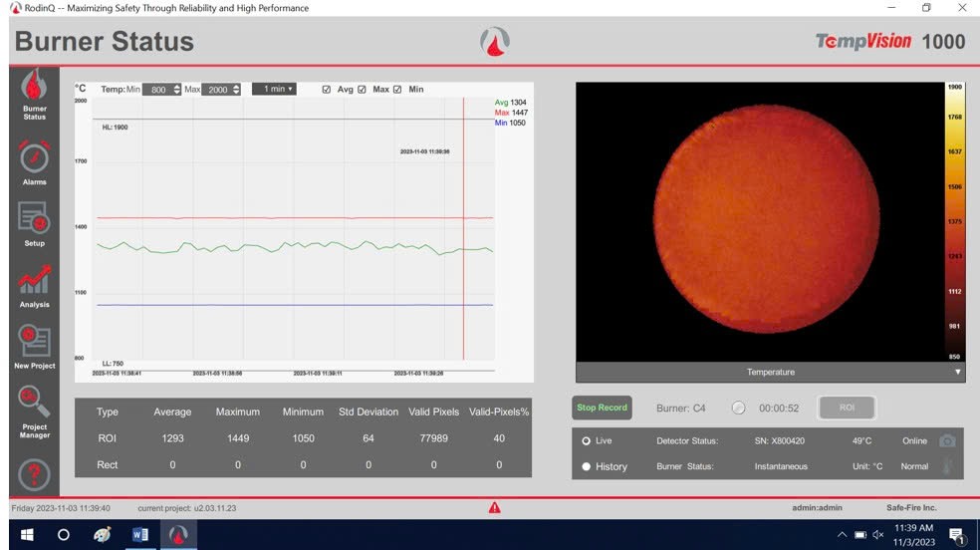
Task: Click the ROI Average value 1293
Action: 172,438
